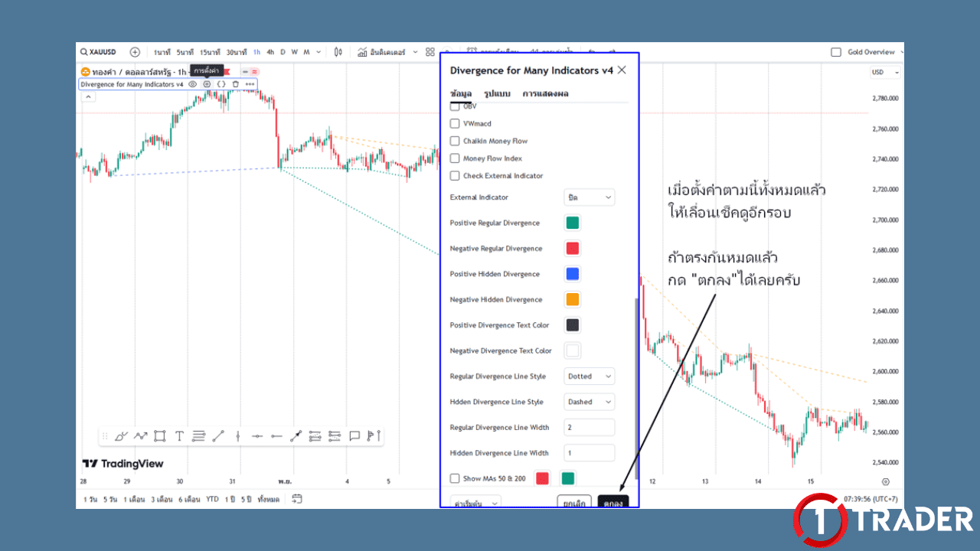Select the arrow marker line tool
Viewport: 980px width, 551px height.
pyautogui.click(x=296, y=436)
